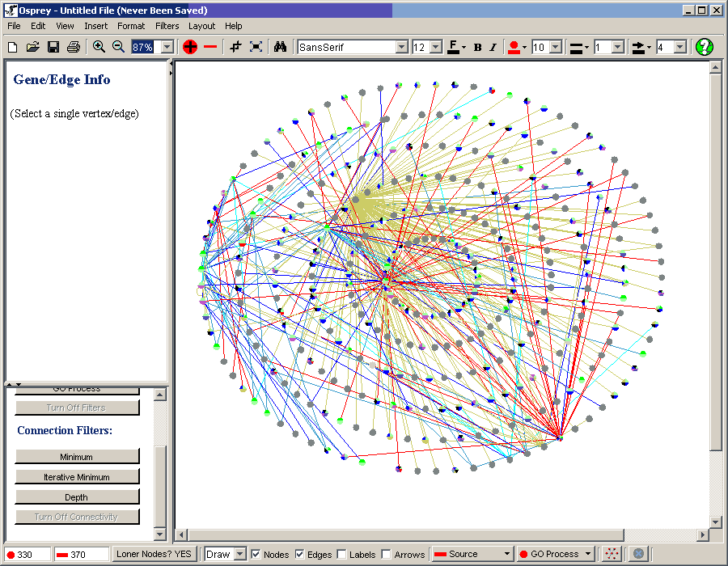Print the graph using the printer icon
This screenshot has width=728, height=566.
74,47
